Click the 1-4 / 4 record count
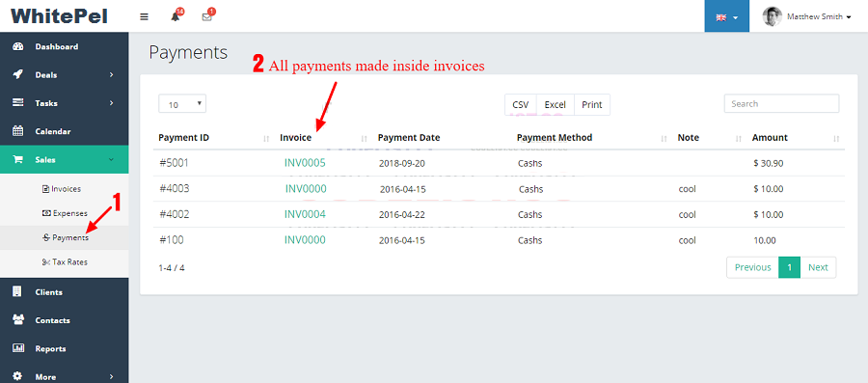Viewport: 868px width, 383px height. 172,268
